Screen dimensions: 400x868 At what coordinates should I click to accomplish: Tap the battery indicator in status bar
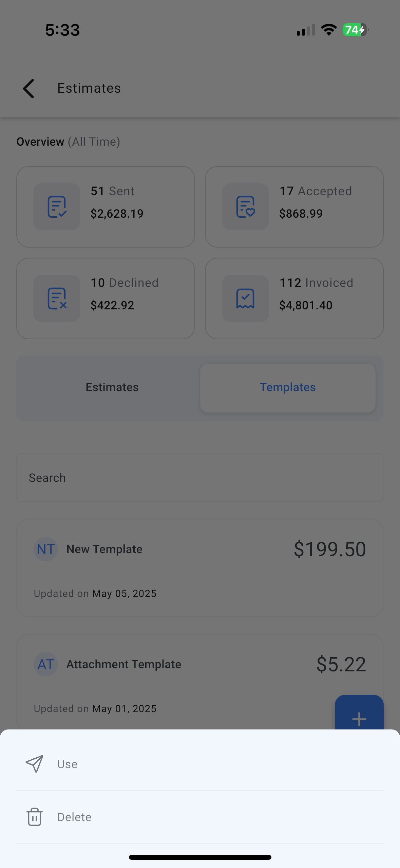[356, 30]
